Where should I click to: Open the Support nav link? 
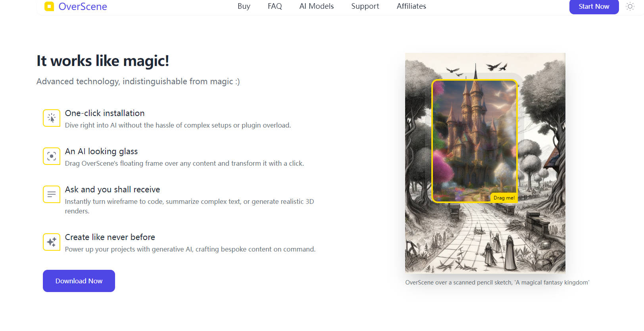tap(365, 6)
